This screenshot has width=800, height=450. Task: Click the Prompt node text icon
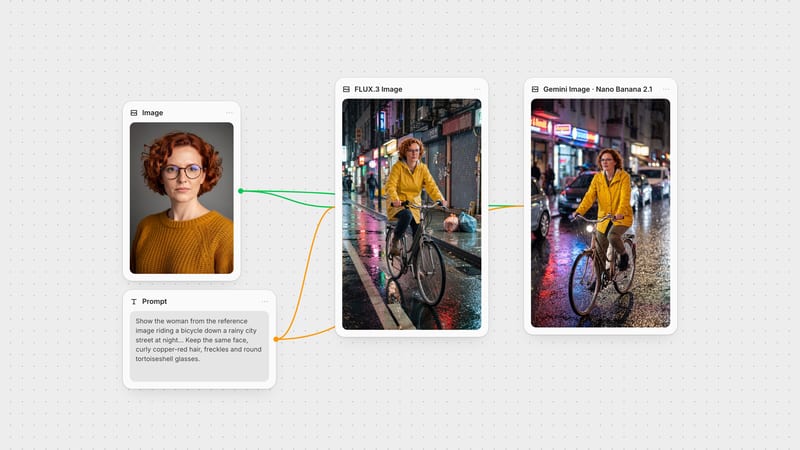134,302
